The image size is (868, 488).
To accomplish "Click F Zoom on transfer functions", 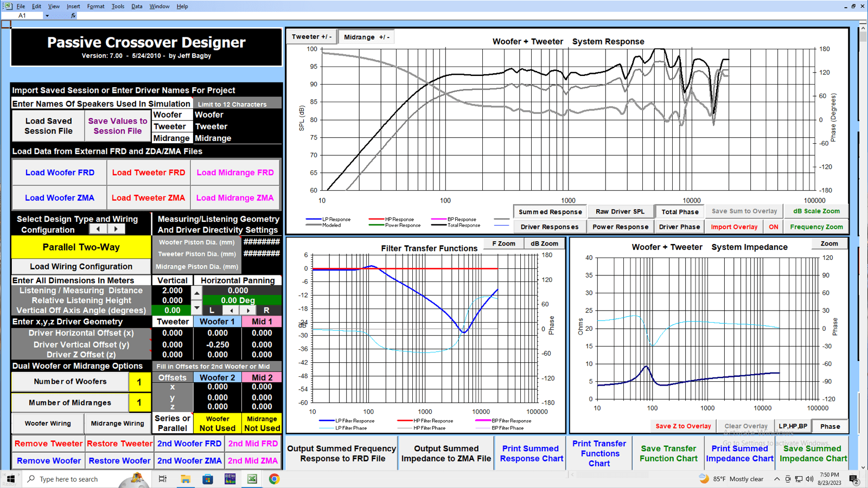I will [x=503, y=243].
